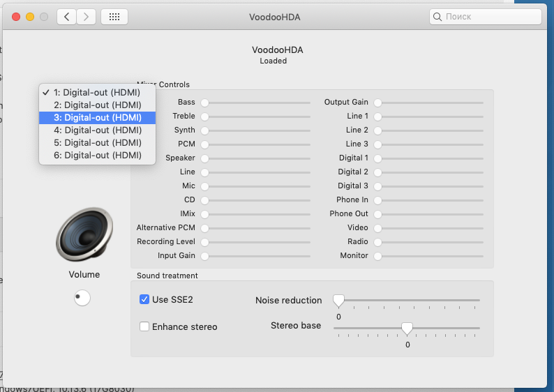Click the Phone Out slider knob
Screen dimensions: 554x392
pos(377,214)
